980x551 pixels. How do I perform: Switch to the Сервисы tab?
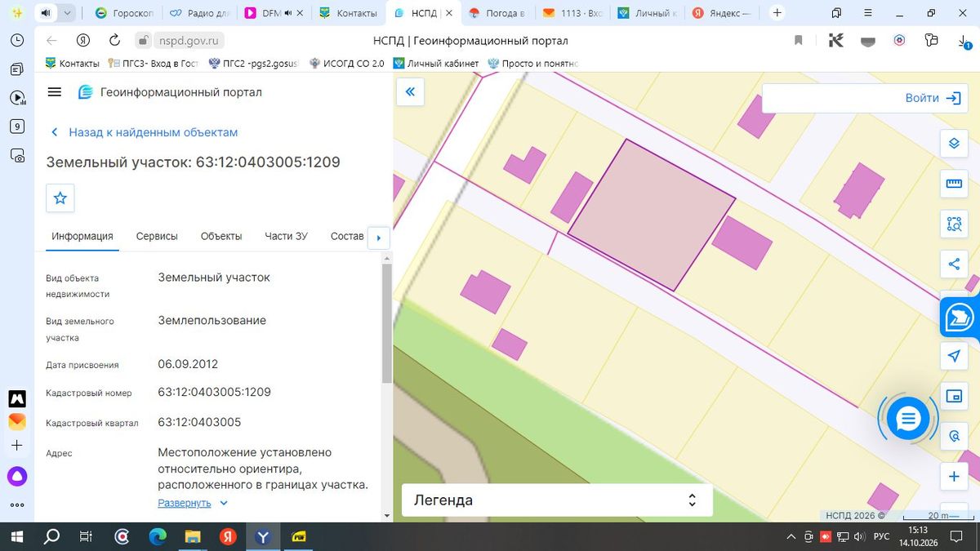157,236
